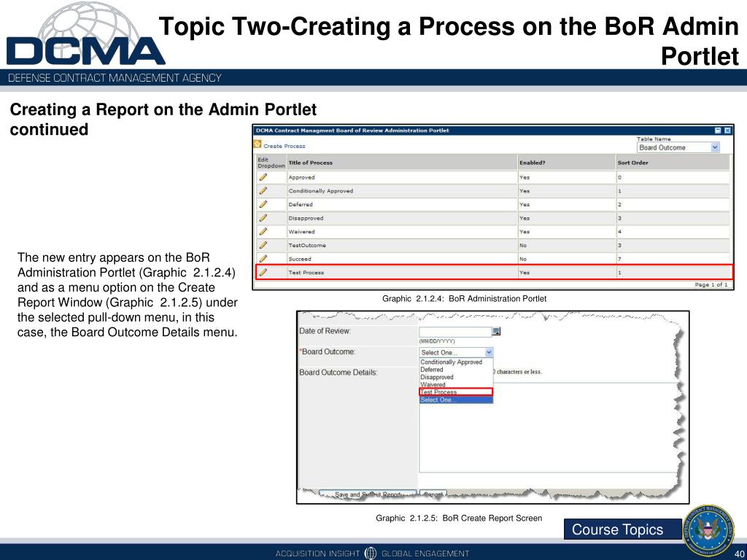Click the sort order 7 in Succeed row
The width and height of the screenshot is (747, 560).
click(x=620, y=259)
